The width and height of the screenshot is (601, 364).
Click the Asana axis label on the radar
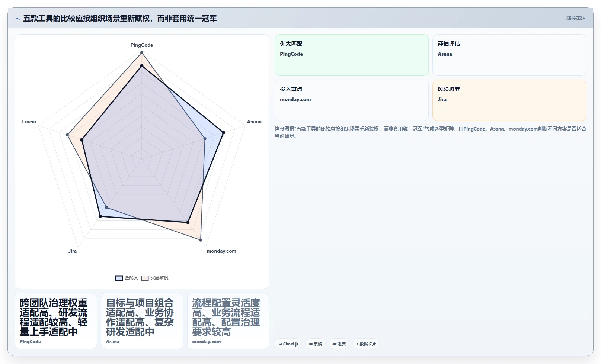pyautogui.click(x=254, y=122)
